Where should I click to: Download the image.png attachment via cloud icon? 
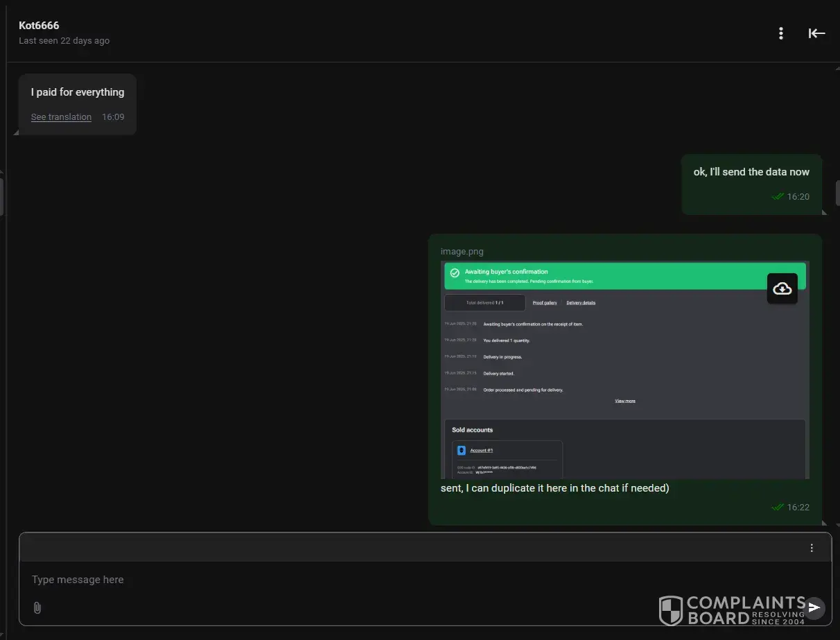[782, 288]
